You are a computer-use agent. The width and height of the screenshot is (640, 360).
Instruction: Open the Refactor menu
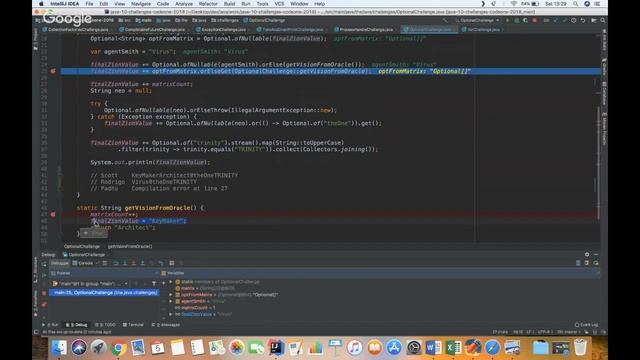pos(208,4)
